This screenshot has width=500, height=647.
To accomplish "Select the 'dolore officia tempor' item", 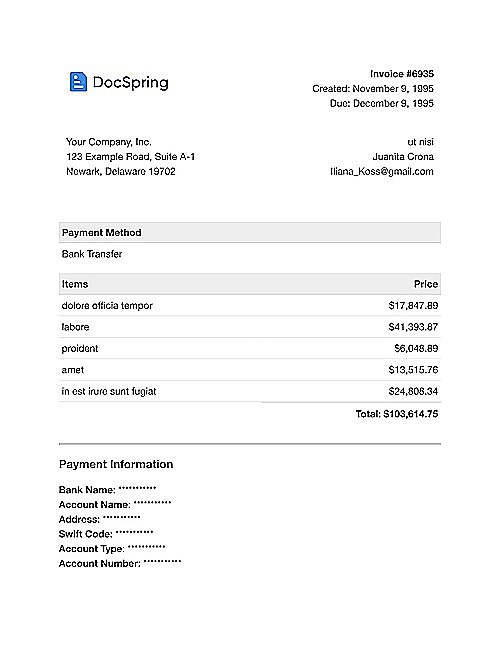I will click(x=107, y=306).
